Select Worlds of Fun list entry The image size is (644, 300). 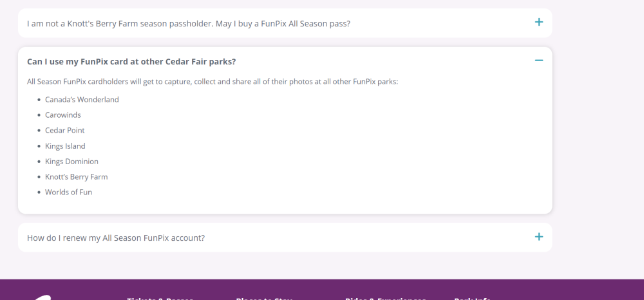point(68,192)
